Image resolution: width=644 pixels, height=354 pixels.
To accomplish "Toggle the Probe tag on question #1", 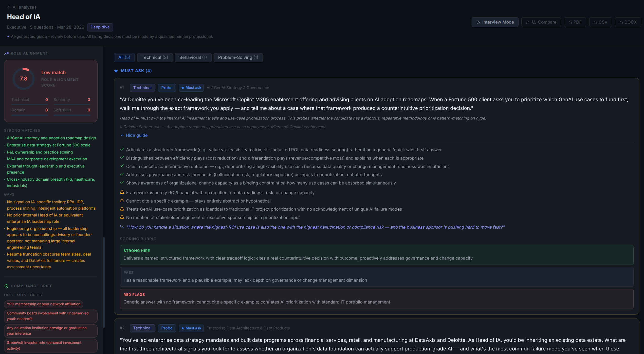I will 167,88.
